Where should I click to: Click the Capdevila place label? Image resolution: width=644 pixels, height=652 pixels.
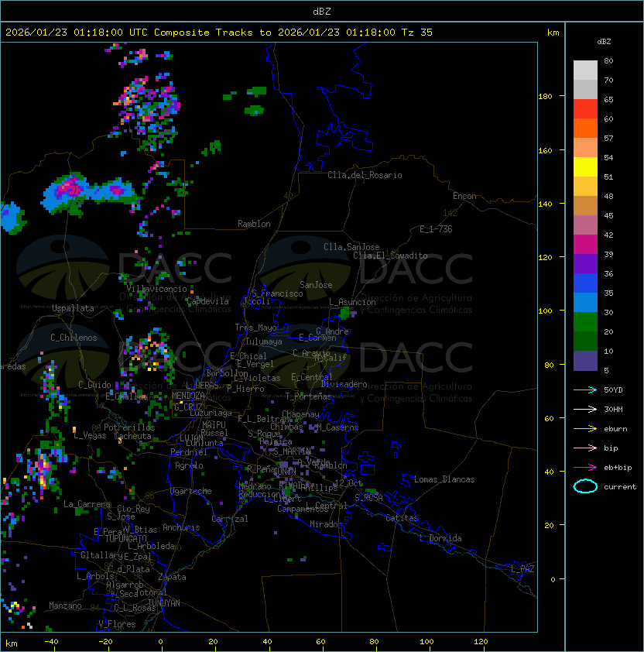click(207, 301)
